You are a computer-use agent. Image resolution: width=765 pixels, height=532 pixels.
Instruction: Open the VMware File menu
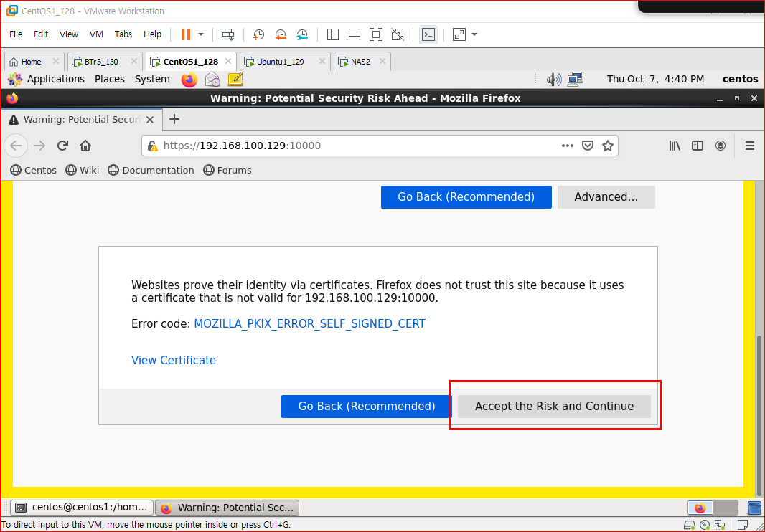coord(16,34)
